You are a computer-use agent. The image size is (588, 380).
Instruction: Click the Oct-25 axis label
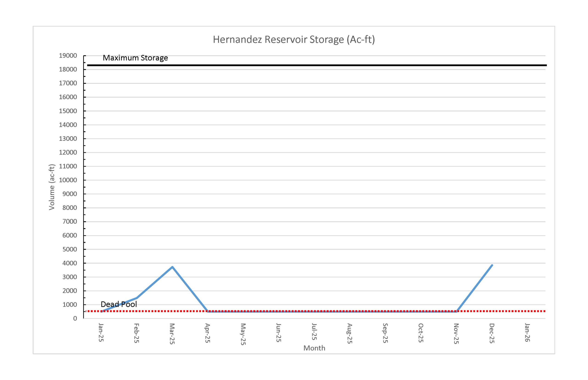coord(421,333)
